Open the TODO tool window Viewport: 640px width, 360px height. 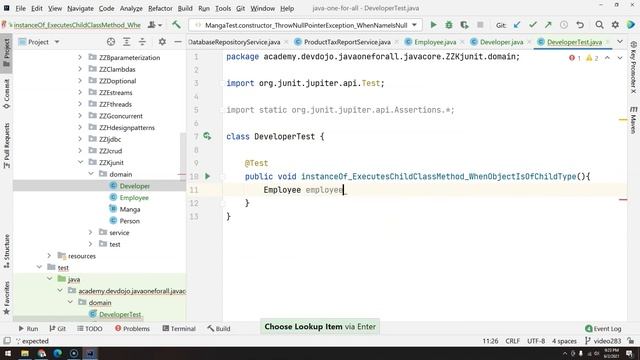(90, 328)
